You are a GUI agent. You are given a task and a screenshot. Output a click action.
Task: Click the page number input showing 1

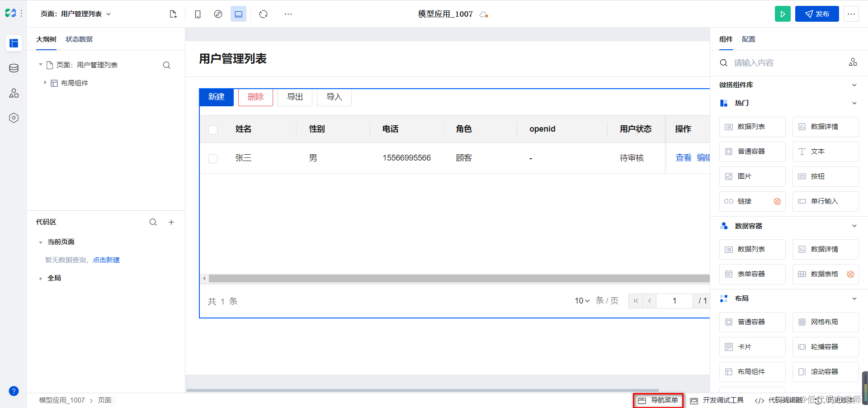[x=675, y=301]
